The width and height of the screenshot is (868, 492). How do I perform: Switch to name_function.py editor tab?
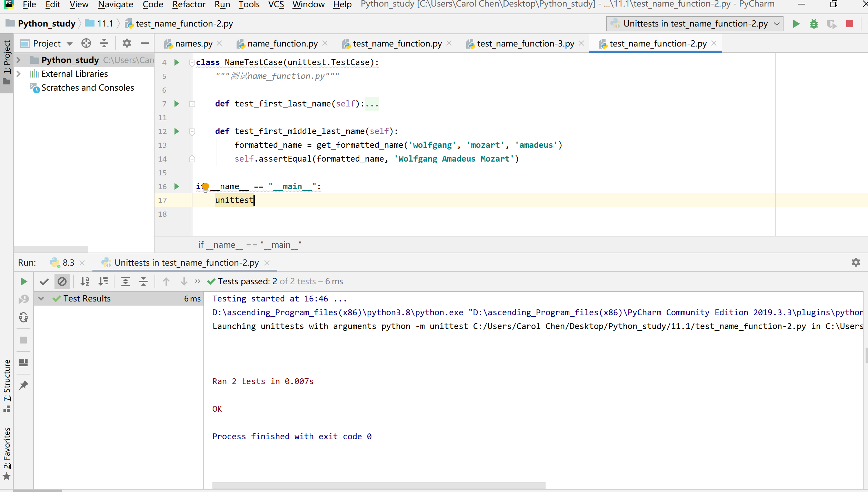tap(282, 44)
